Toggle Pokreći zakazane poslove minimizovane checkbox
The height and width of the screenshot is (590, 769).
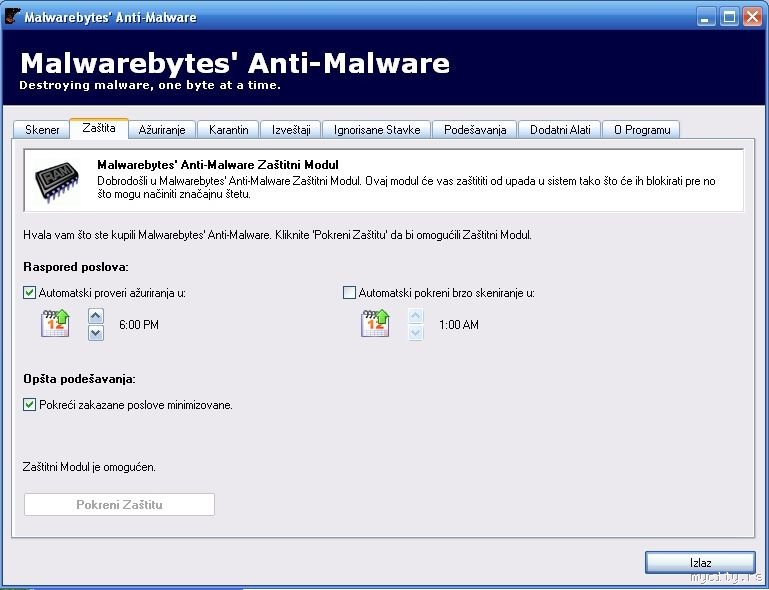29,405
